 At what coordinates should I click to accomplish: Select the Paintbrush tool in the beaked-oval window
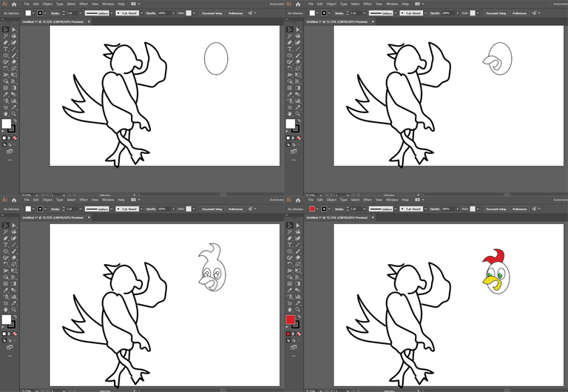coord(298,55)
